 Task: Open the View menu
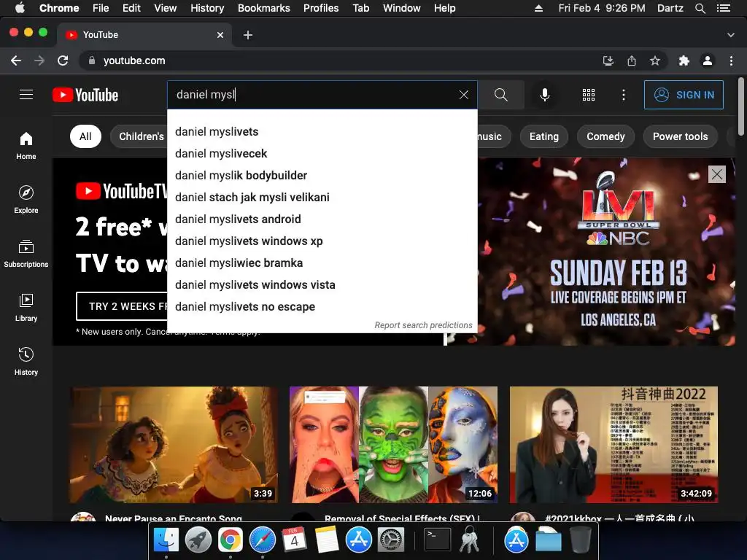(165, 8)
